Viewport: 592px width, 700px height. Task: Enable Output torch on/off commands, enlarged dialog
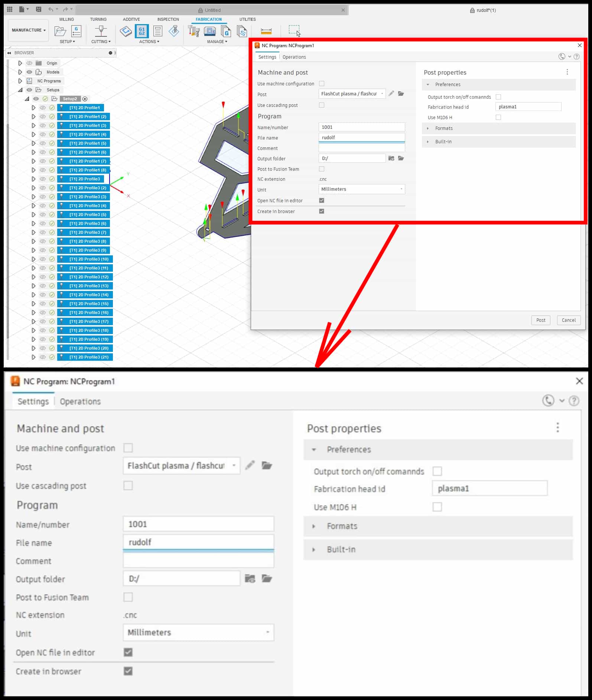coord(438,471)
